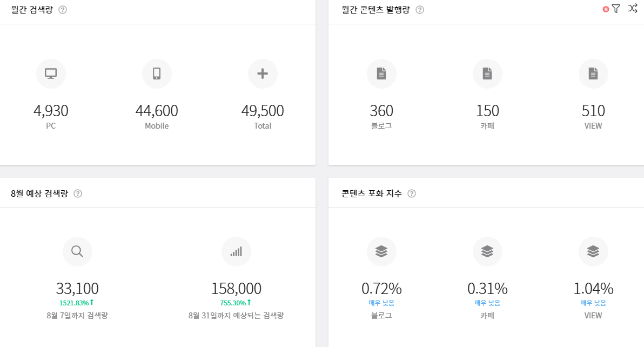Click the 카페 saturation layers icon
Screen dimensions: 644x347
click(x=487, y=251)
